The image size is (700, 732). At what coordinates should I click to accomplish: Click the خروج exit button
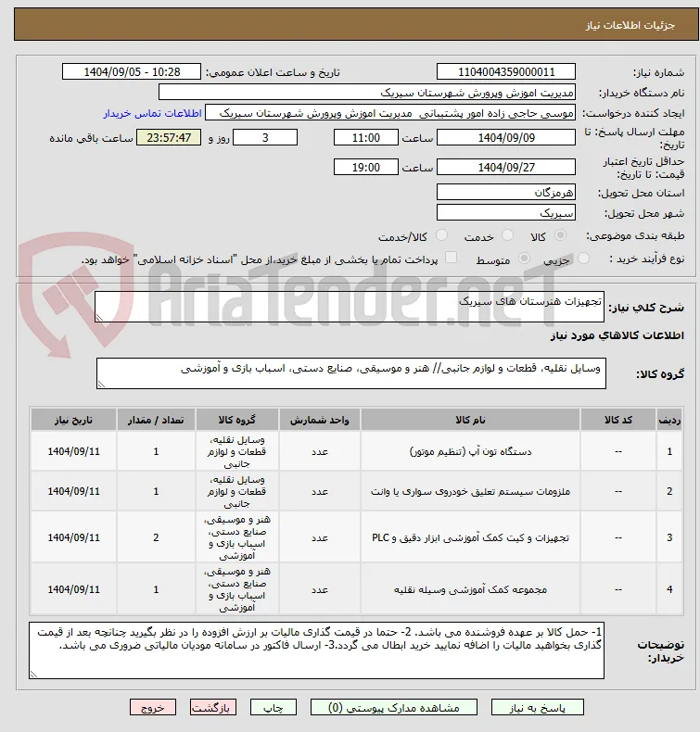153,707
